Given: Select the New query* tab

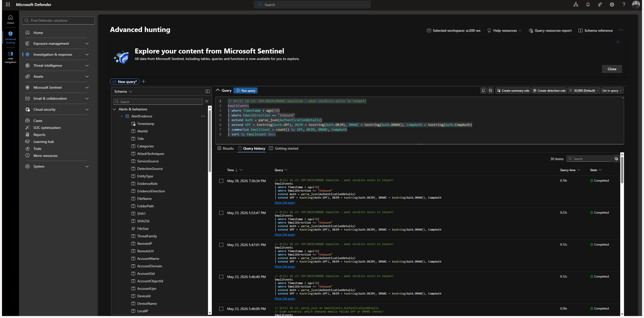Looking at the screenshot, I should point(124,82).
